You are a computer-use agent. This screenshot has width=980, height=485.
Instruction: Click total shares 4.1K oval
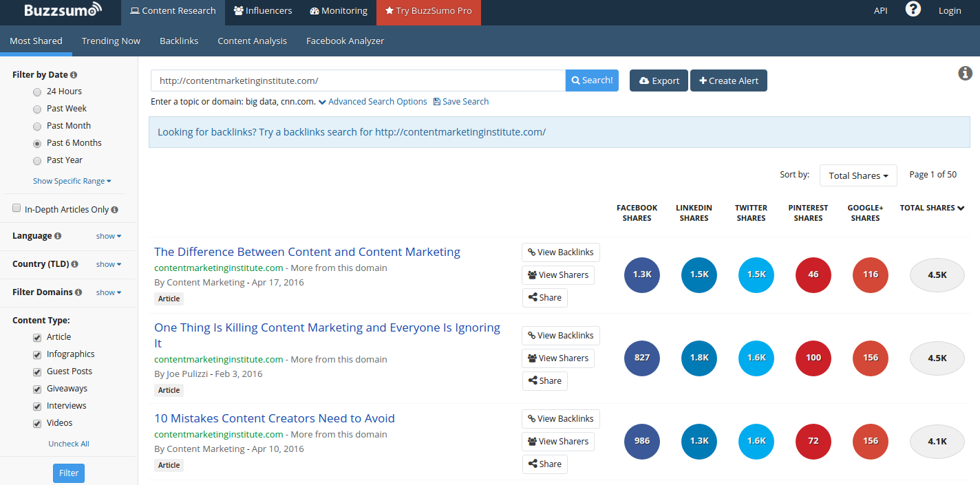(x=937, y=441)
